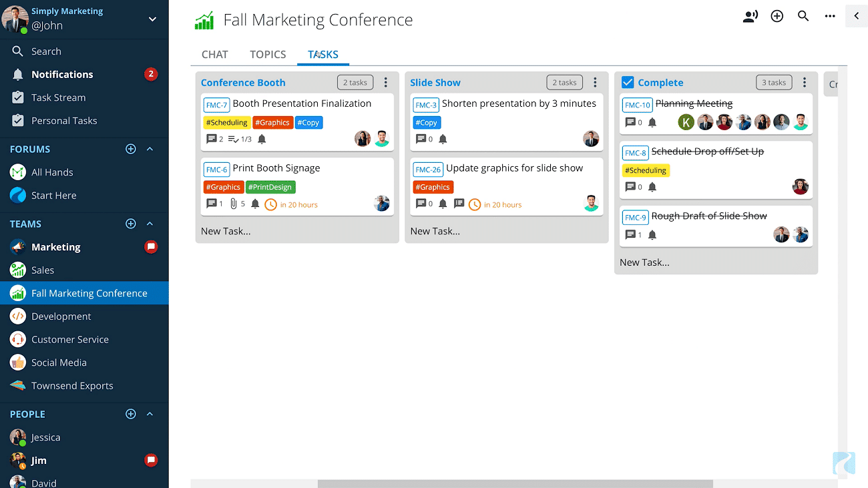This screenshot has height=488, width=868.
Task: Click New Task under Slide Show
Action: point(435,231)
